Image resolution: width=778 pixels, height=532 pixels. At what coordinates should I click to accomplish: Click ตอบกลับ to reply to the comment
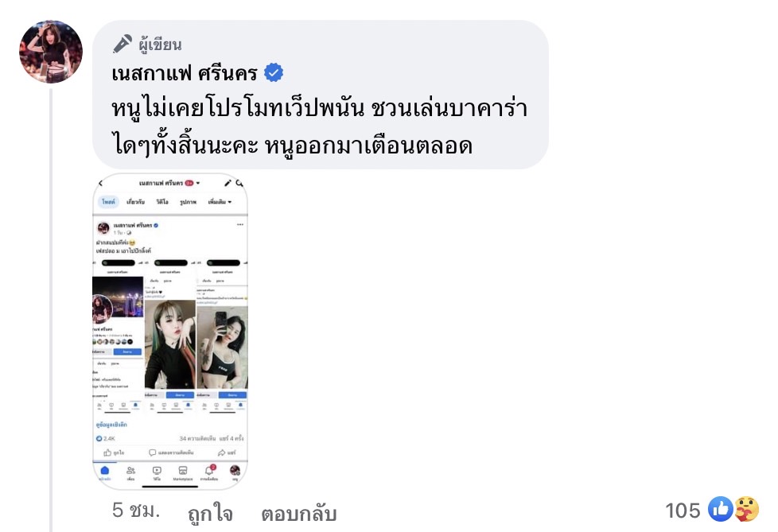point(298,512)
